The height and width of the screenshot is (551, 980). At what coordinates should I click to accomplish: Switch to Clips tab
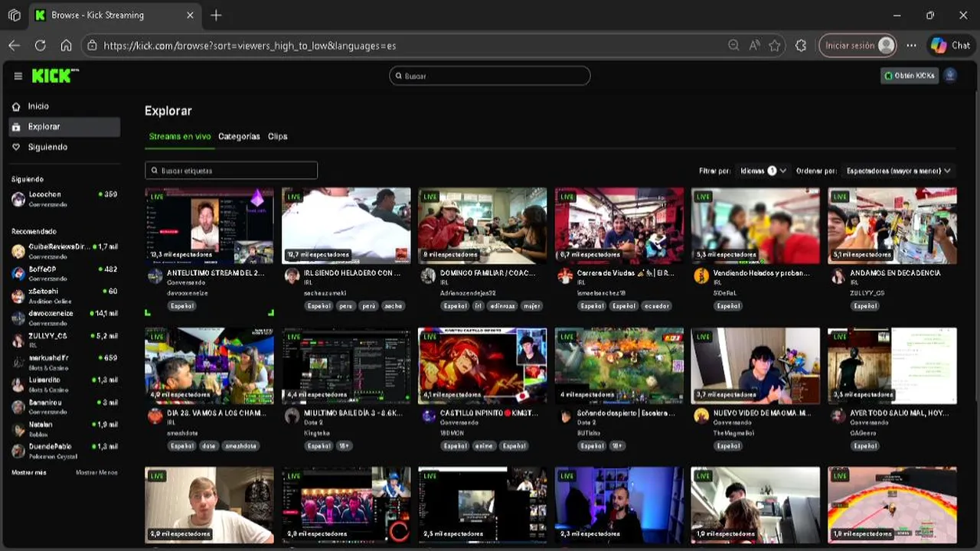tap(278, 136)
